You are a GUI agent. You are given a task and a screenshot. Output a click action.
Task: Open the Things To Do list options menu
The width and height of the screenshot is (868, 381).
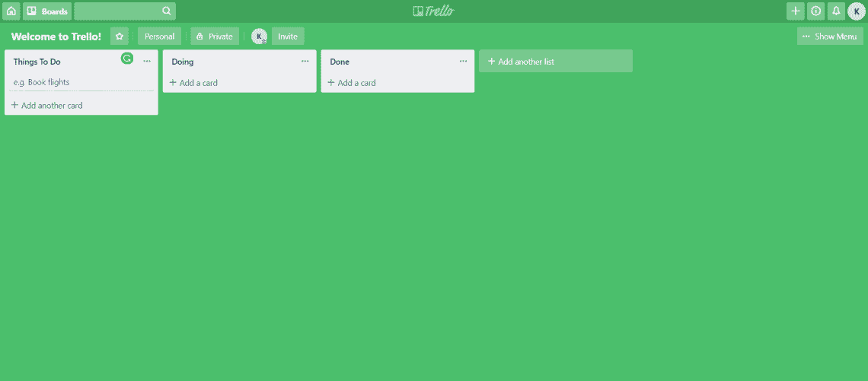[x=147, y=62]
